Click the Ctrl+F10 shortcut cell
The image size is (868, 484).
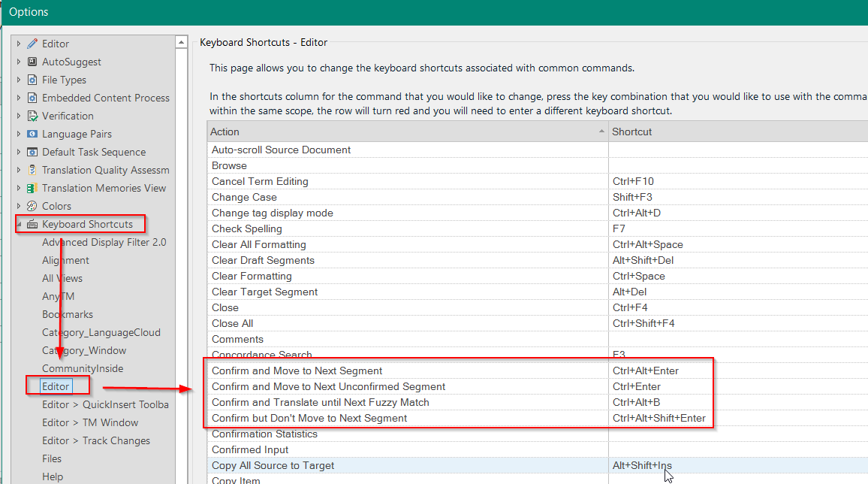point(738,182)
